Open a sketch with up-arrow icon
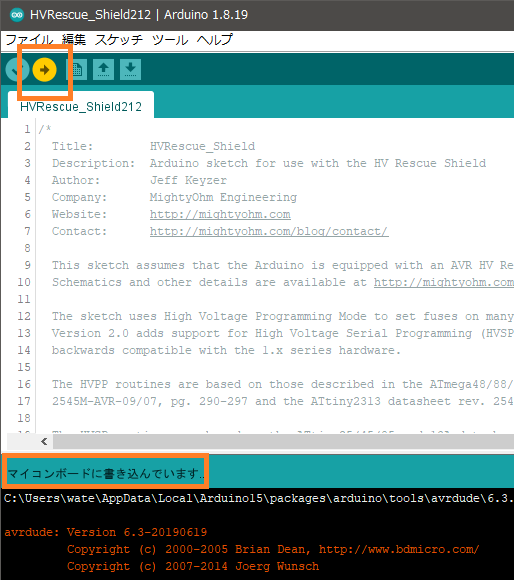This screenshot has height=580, width=514. [104, 70]
